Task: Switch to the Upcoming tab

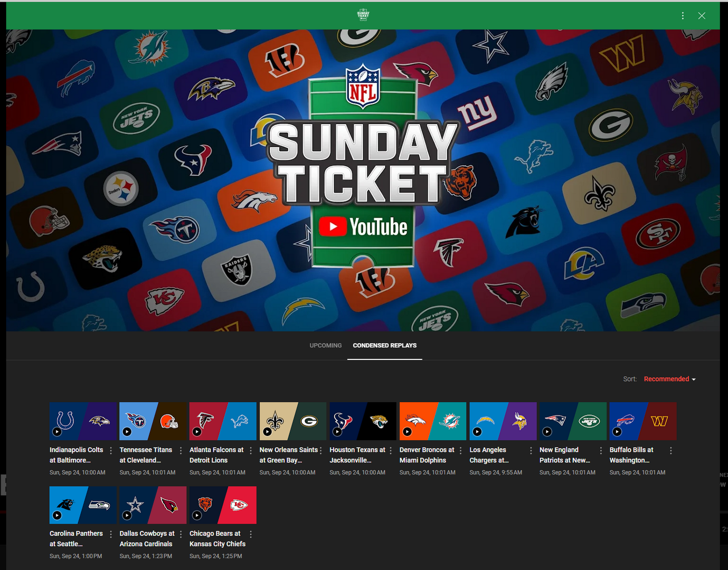Action: point(326,346)
